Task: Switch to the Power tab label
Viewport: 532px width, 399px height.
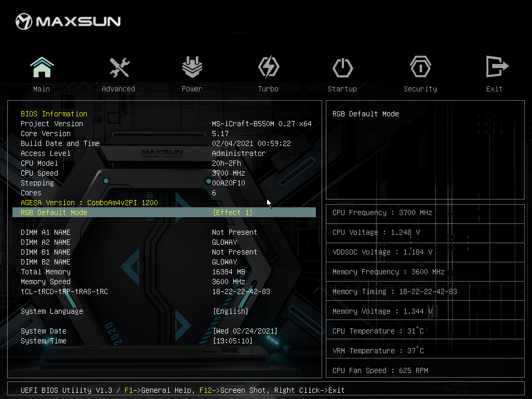Action: [192, 89]
